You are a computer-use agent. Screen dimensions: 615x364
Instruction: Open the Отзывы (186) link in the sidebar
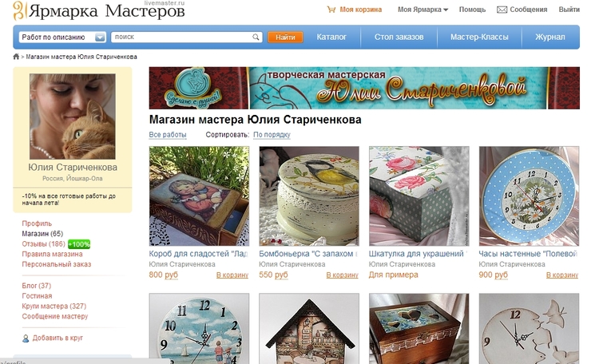pos(43,243)
